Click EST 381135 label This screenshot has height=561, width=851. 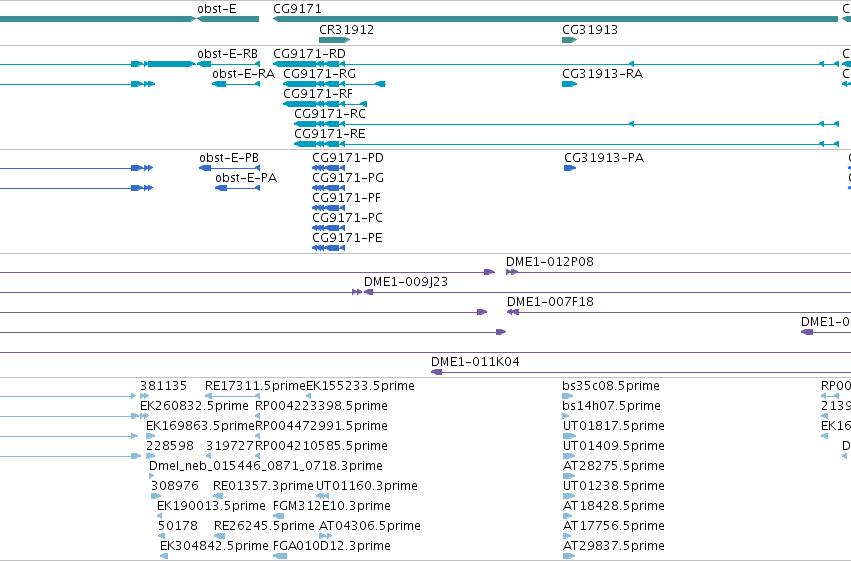point(163,386)
